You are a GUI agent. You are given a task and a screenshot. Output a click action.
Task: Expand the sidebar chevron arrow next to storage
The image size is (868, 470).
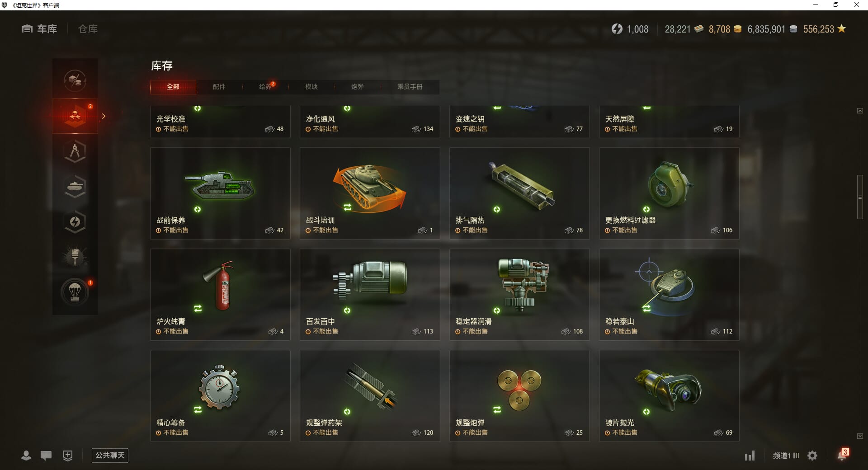[x=104, y=116]
